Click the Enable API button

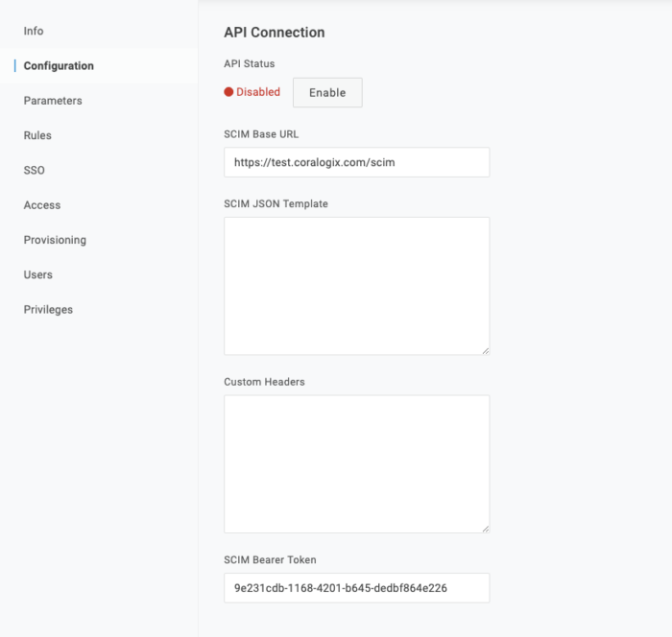point(327,92)
